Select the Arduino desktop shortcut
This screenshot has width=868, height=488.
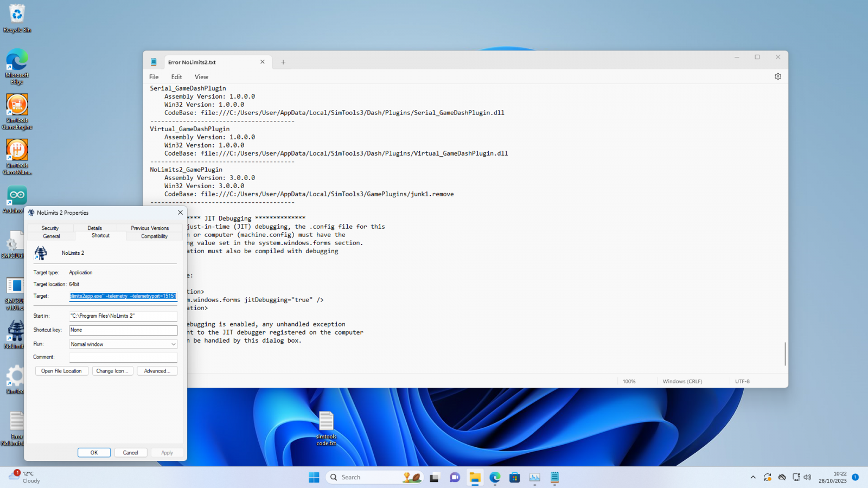(x=14, y=200)
